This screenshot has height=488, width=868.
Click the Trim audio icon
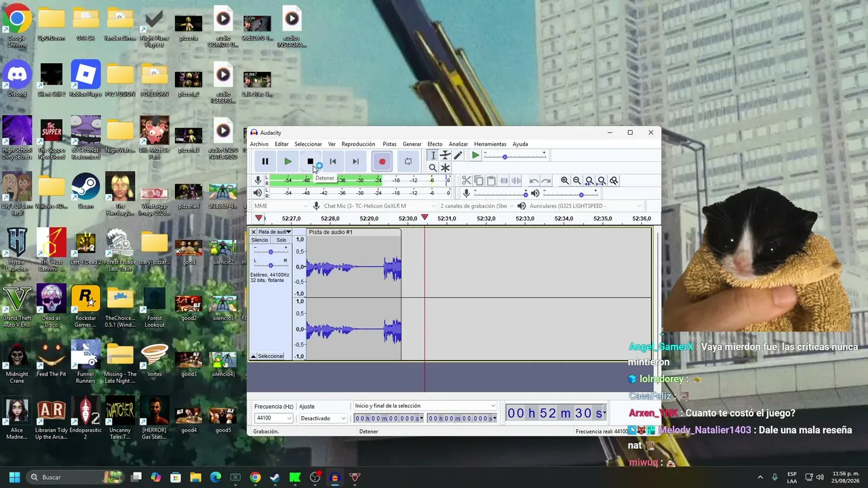click(504, 180)
